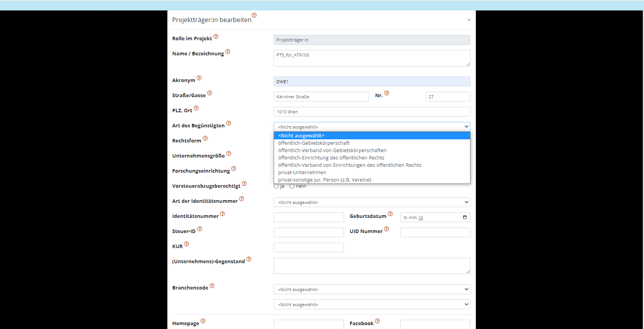Choose 'privat-Unternehmen' from the list
Screen dimensions: 644x329
[x=302, y=173]
